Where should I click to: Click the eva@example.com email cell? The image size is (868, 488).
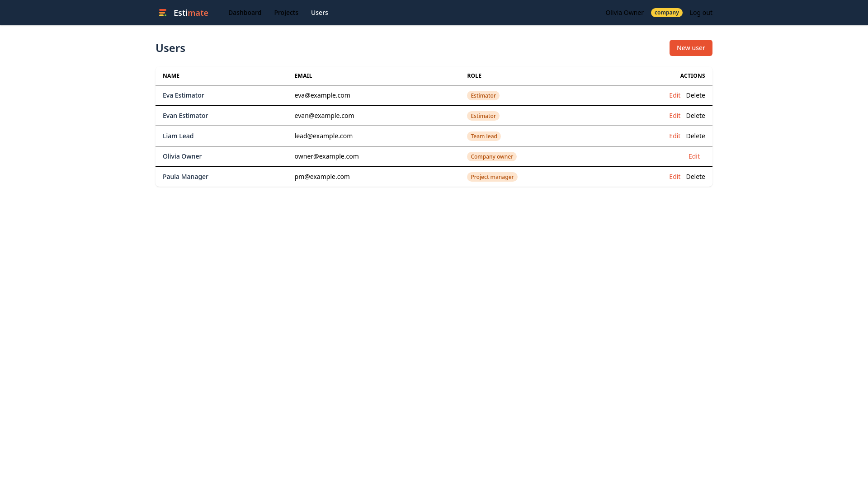pyautogui.click(x=322, y=95)
